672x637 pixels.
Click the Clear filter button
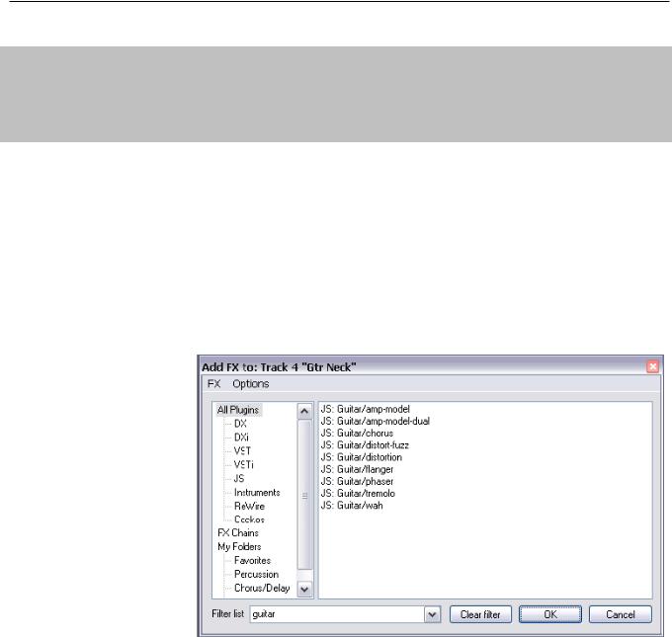click(480, 614)
